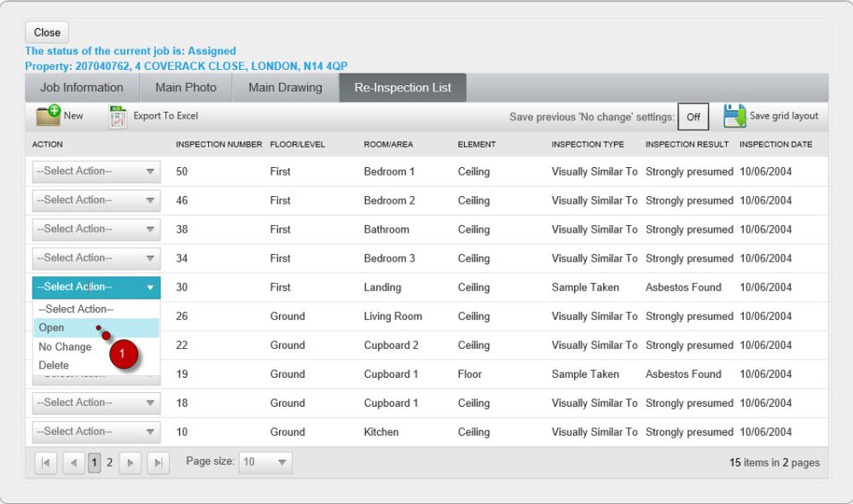Open action dropdown for inspection 46
Viewport: 853px width, 504px height.
click(x=96, y=200)
